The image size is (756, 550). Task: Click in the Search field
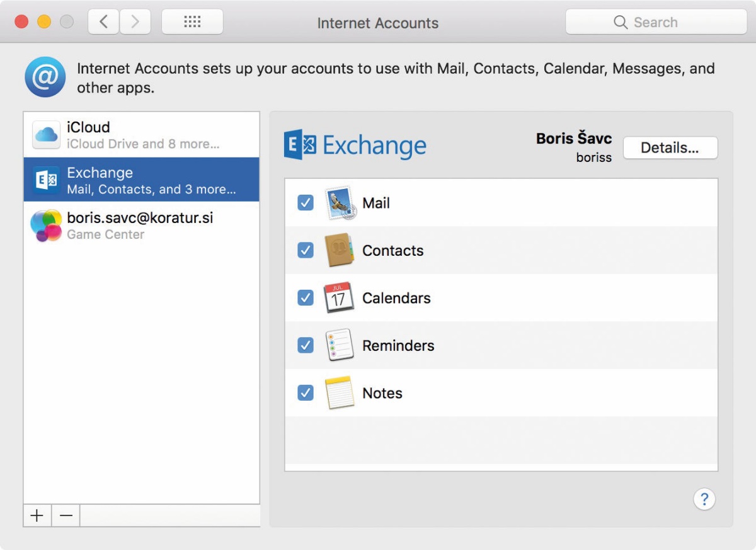coord(656,22)
